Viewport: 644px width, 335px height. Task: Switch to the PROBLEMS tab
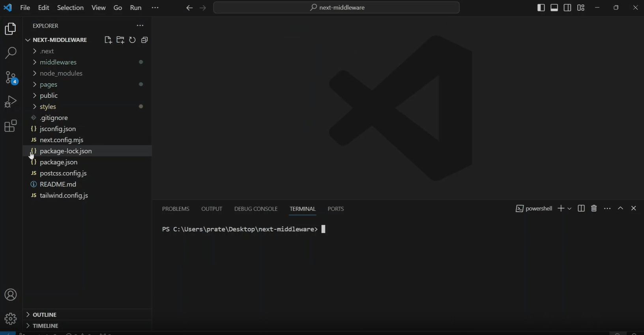(176, 209)
